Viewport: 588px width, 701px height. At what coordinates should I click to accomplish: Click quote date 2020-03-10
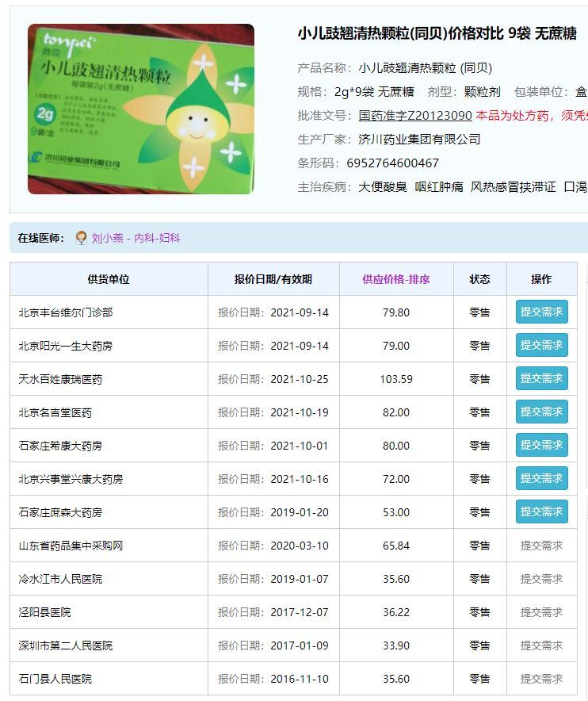pyautogui.click(x=300, y=546)
